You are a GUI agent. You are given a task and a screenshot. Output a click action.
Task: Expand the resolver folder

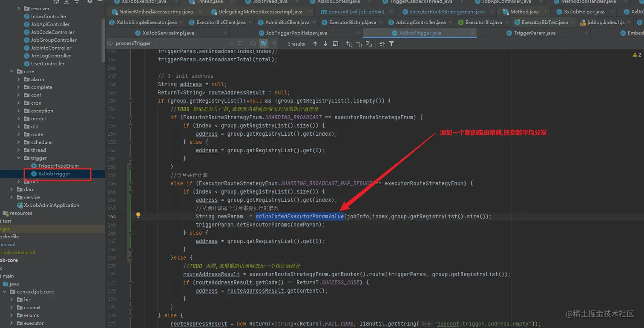click(19, 9)
